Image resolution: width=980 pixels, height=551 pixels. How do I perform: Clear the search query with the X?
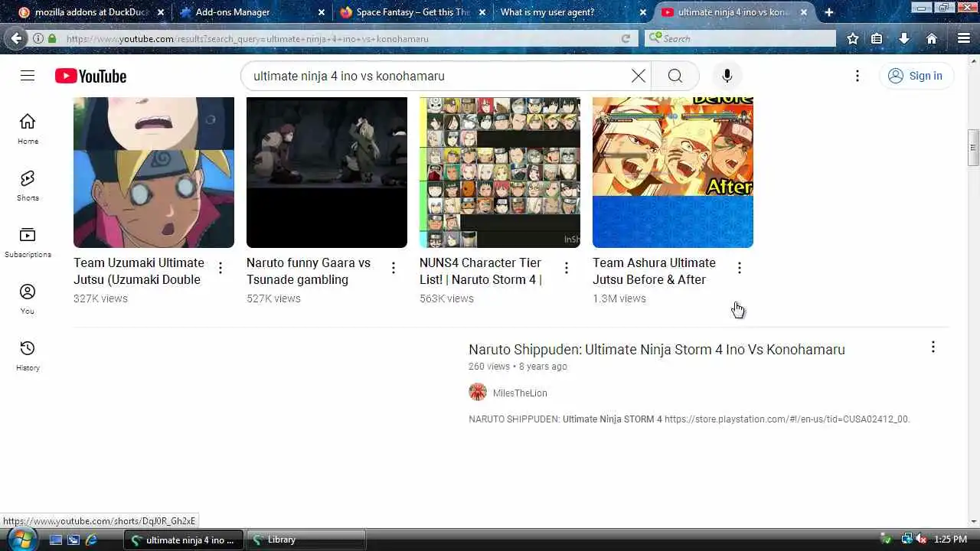click(638, 76)
